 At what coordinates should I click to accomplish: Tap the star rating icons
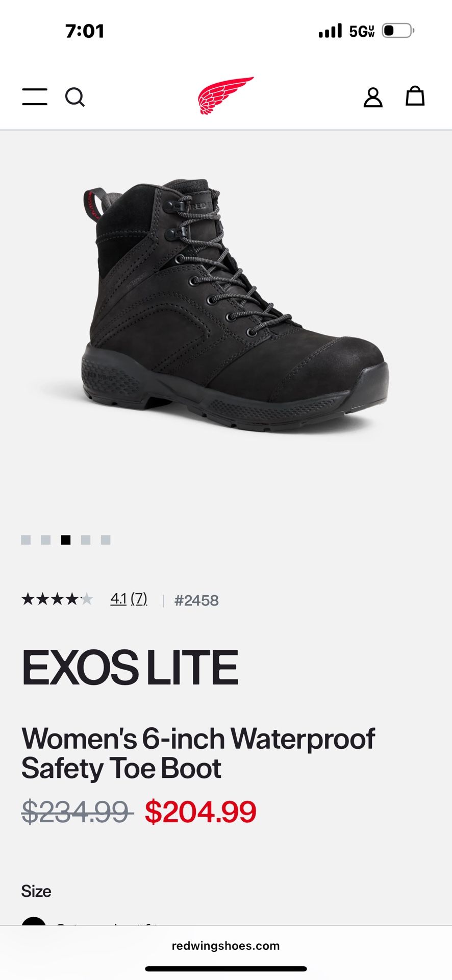pos(57,599)
